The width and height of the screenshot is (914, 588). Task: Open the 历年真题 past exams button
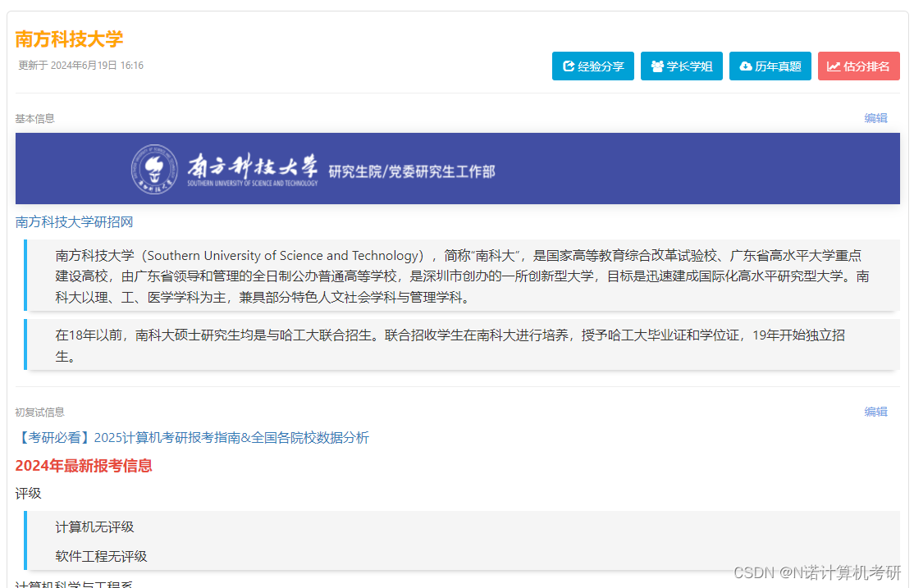(x=770, y=66)
